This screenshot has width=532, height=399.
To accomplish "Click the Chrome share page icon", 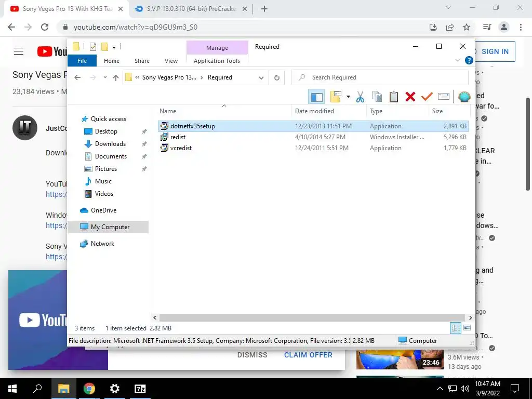I will [x=450, y=27].
